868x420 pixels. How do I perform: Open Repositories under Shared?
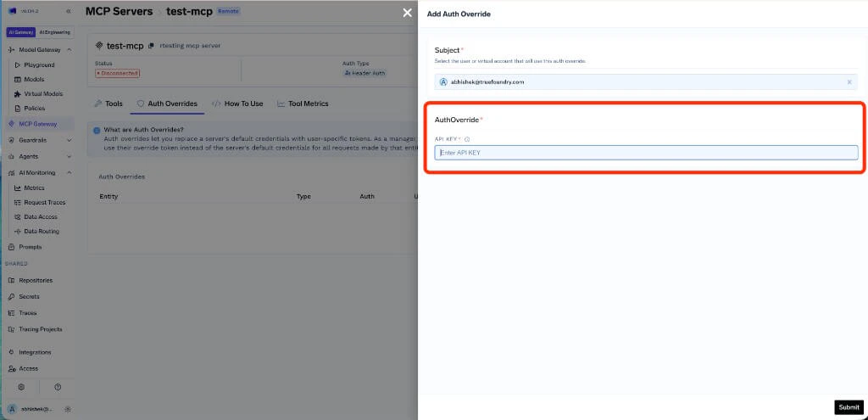pyautogui.click(x=36, y=280)
